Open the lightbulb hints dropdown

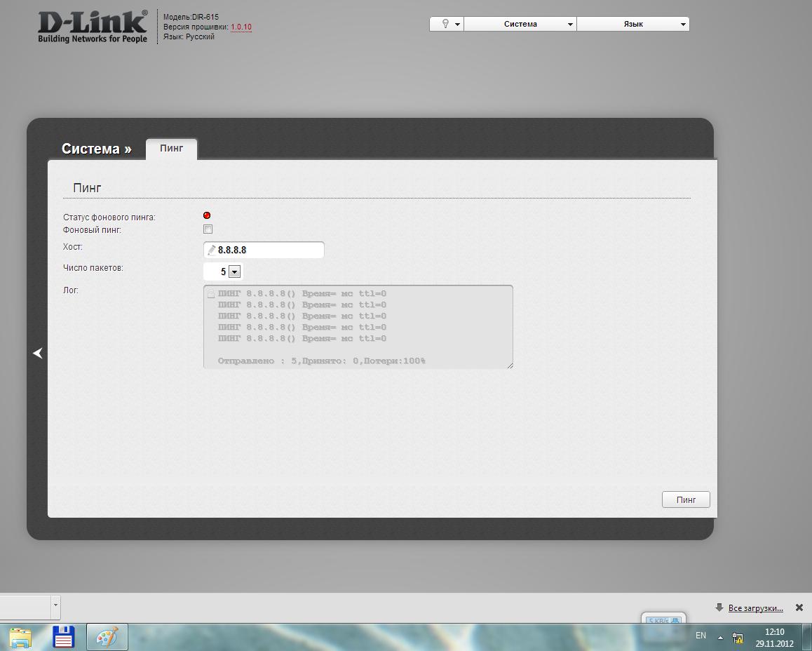pos(447,24)
